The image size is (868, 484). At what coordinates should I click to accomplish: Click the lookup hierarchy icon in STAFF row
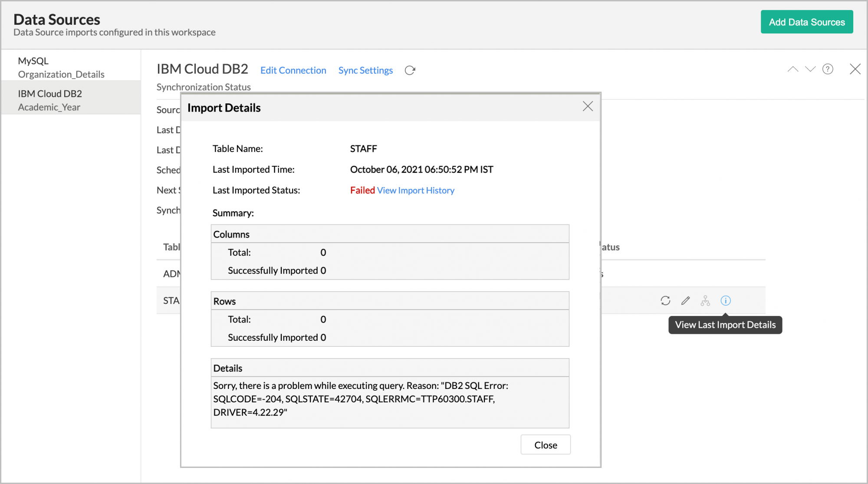[705, 300]
